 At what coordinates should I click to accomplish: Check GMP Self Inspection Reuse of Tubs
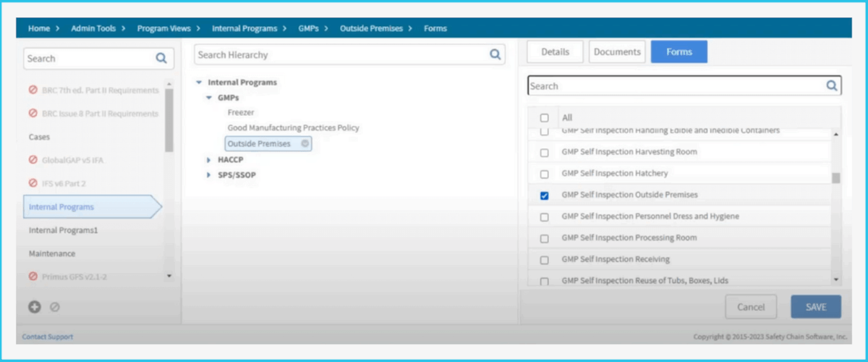(x=545, y=281)
